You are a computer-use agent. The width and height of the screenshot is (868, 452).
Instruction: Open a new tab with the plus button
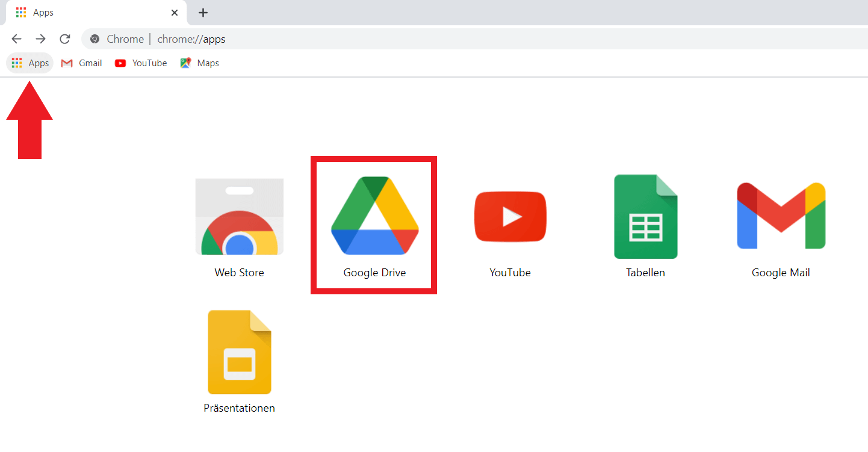203,13
